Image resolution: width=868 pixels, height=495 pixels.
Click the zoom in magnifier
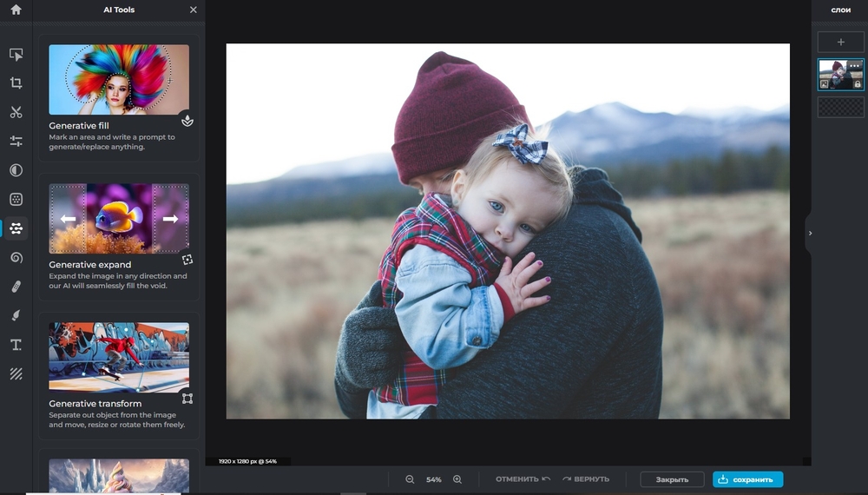[x=457, y=479]
